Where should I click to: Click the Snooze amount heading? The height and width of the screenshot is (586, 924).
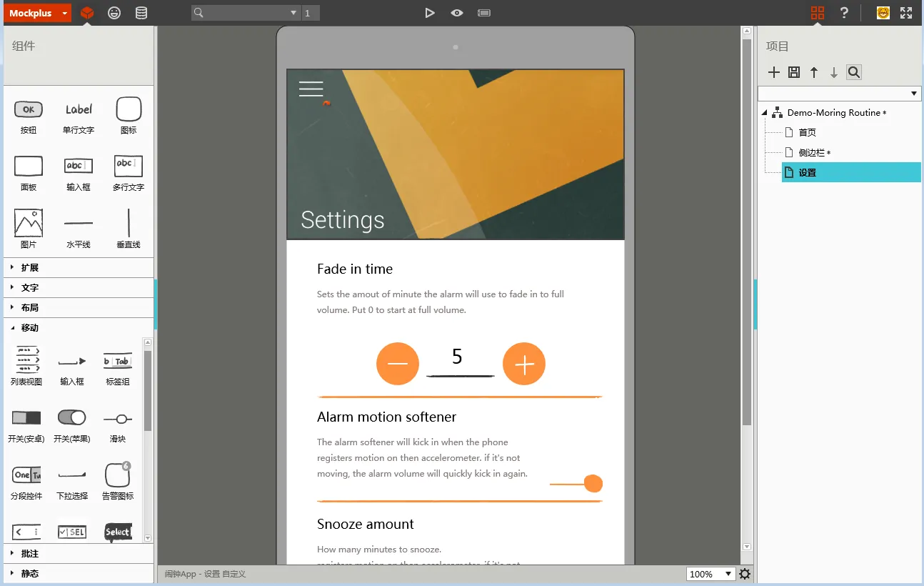point(366,524)
